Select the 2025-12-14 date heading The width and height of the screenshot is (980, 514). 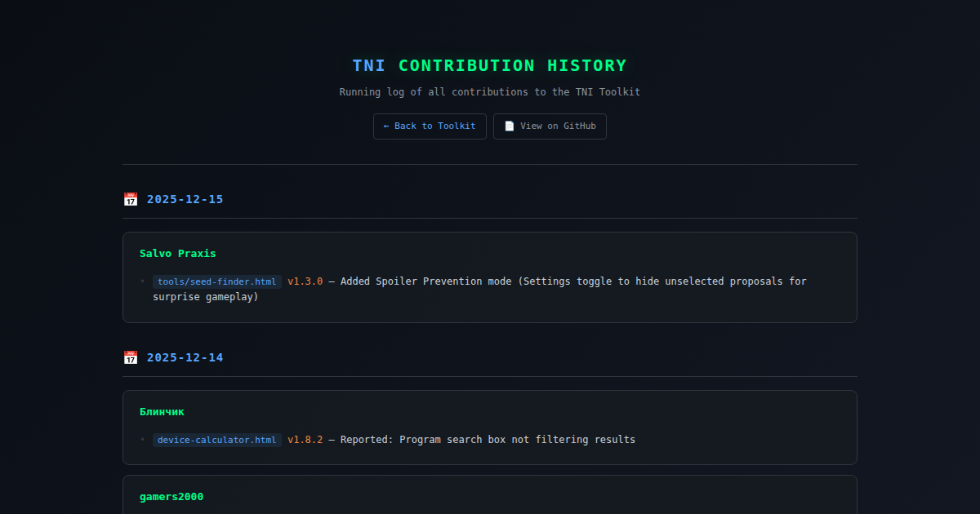(x=185, y=357)
